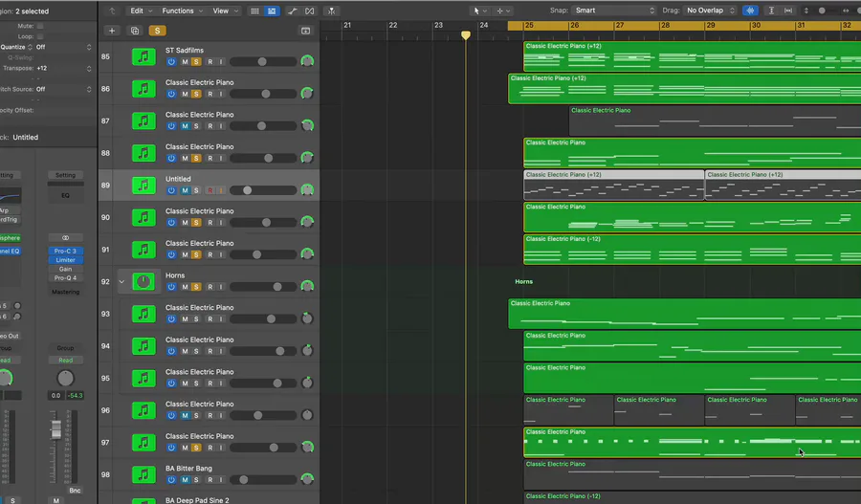Viewport: 861px width, 504px height.
Task: Click the up arrow display level icon
Action: tap(112, 11)
